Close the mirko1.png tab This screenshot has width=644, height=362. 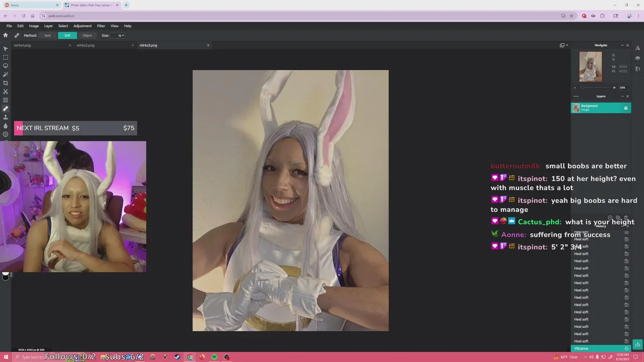coord(70,45)
